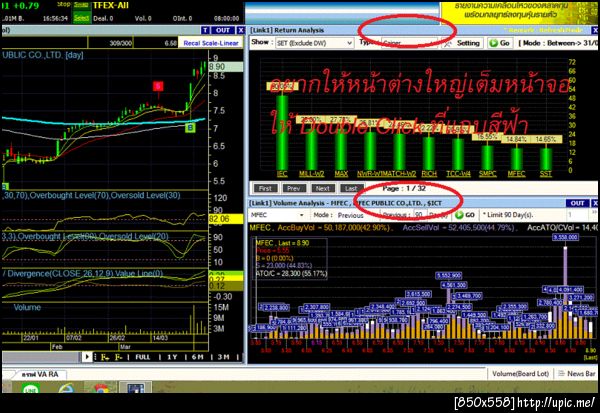Click the Swap button in the top bar
Viewport: 600px width, 413px height.
[81, 5]
